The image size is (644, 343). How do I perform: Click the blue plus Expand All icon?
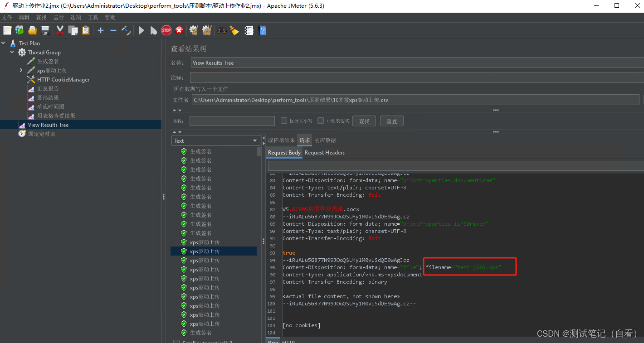click(101, 30)
